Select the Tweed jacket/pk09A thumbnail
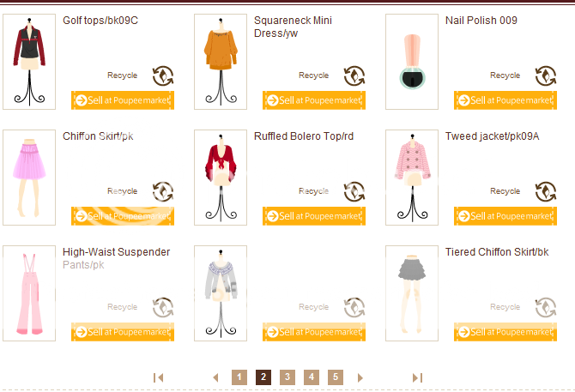The width and height of the screenshot is (575, 392). pyautogui.click(x=412, y=178)
